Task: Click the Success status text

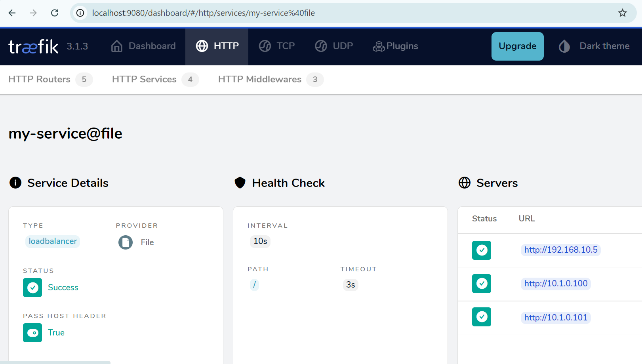Action: pyautogui.click(x=63, y=288)
